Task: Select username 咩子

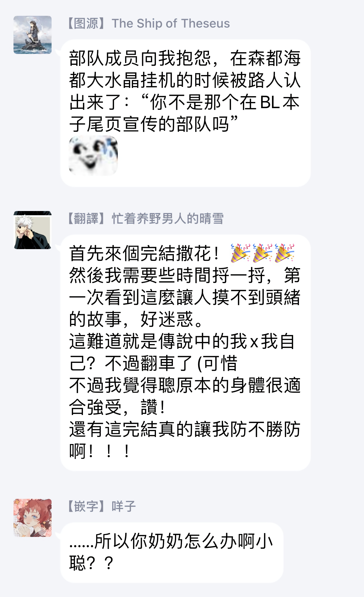Action: (124, 506)
